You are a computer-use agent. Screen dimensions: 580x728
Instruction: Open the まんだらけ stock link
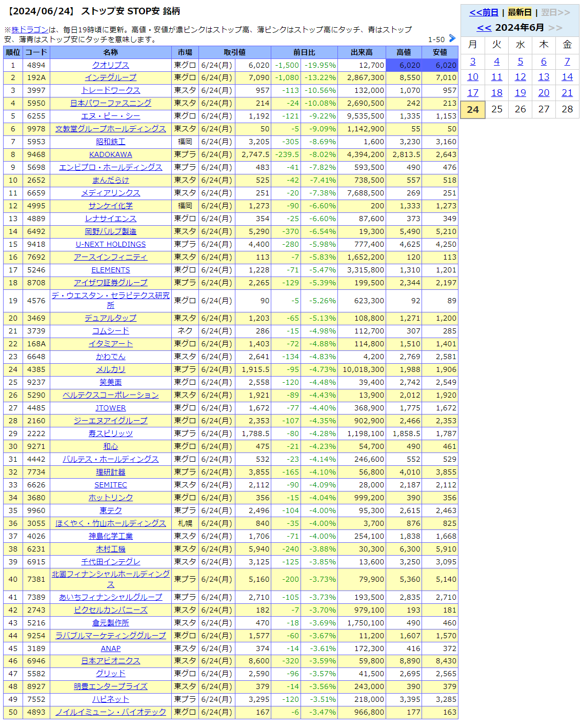111,180
